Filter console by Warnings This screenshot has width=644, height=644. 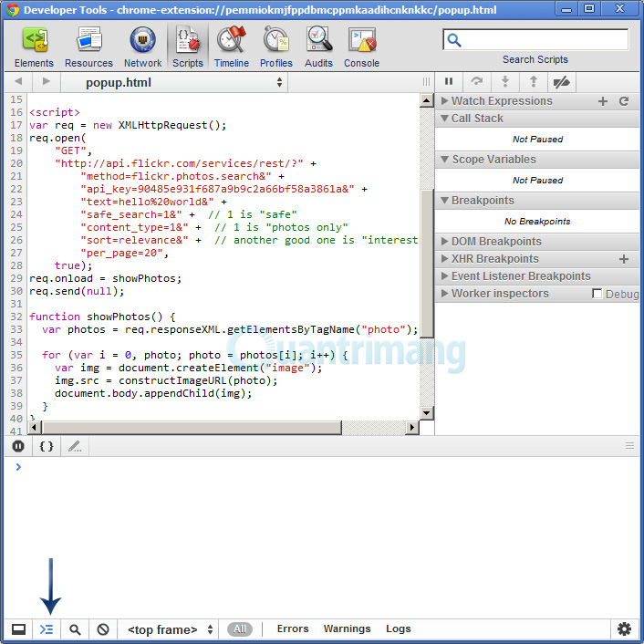click(347, 628)
